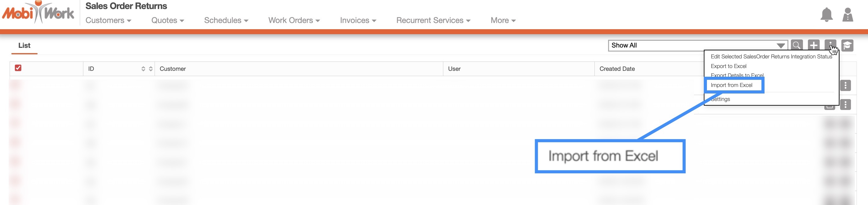This screenshot has height=205, width=868.
Task: Open the user profile icon
Action: point(848,15)
